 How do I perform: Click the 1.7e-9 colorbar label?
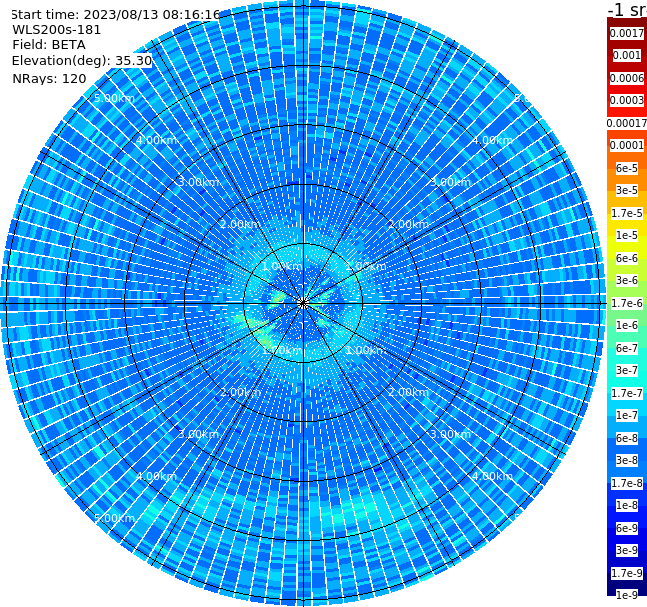[627, 573]
